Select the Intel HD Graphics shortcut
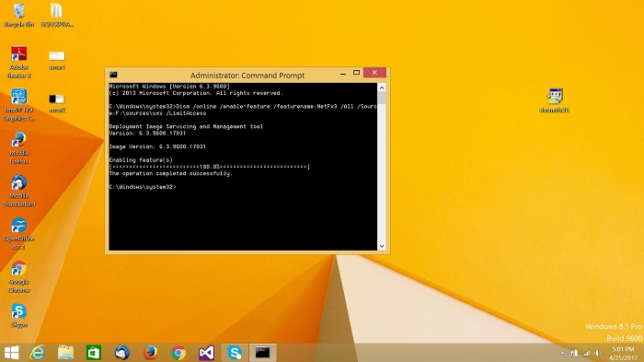 click(x=19, y=105)
